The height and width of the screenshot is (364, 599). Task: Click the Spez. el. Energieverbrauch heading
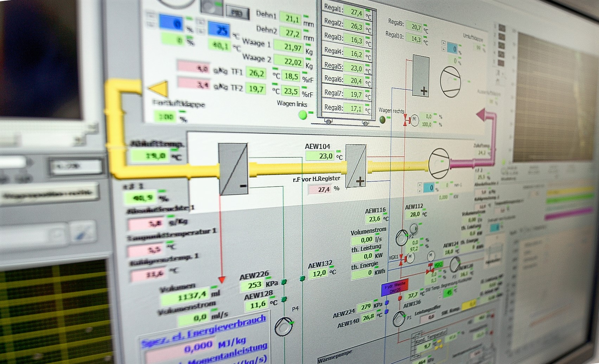(x=203, y=331)
